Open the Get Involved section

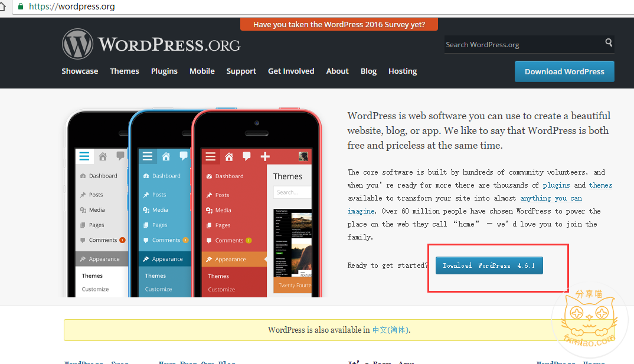point(290,71)
